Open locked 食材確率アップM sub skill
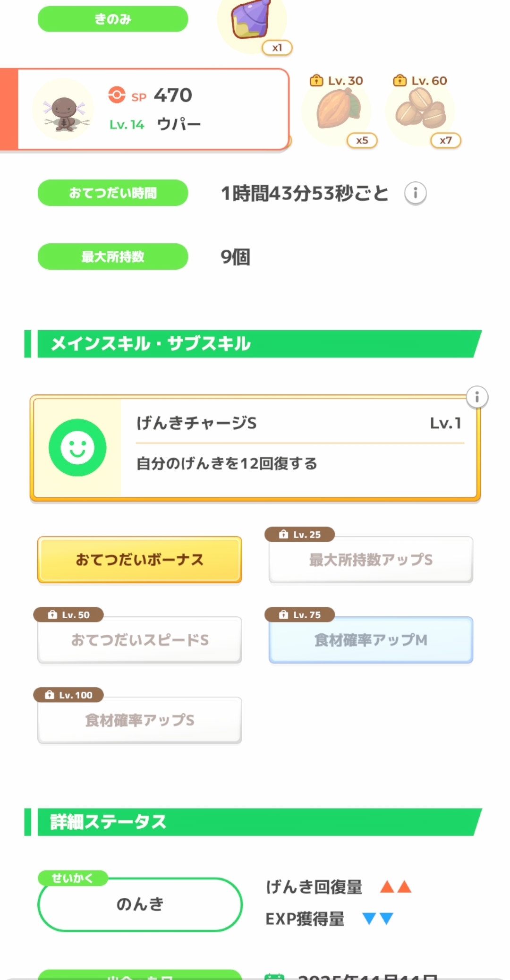Viewport: 510px width, 980px height. click(371, 640)
